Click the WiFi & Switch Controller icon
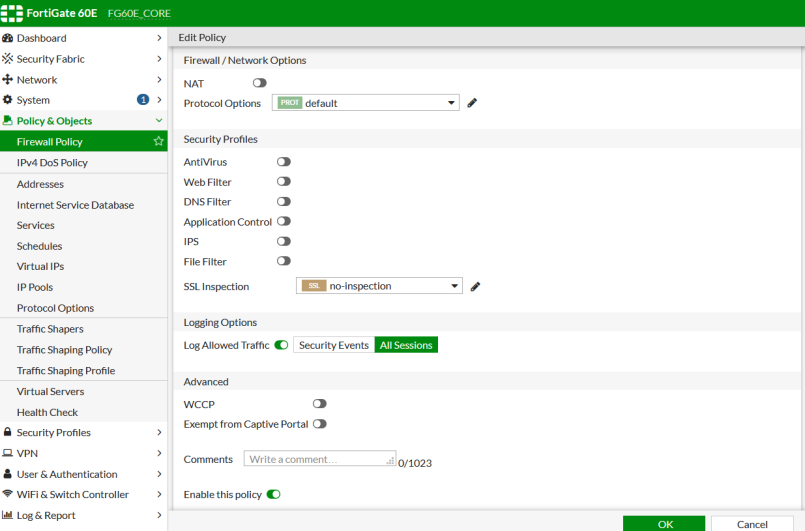The image size is (805, 531). point(7,494)
